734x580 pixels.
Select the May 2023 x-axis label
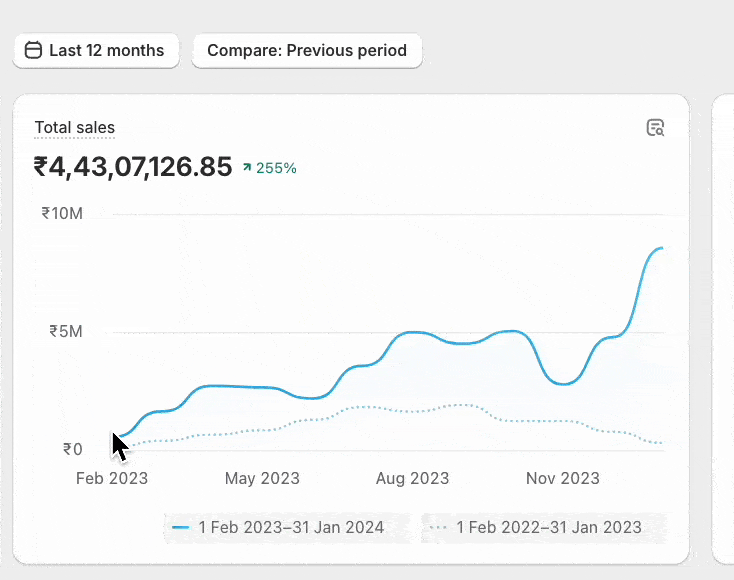tap(262, 478)
